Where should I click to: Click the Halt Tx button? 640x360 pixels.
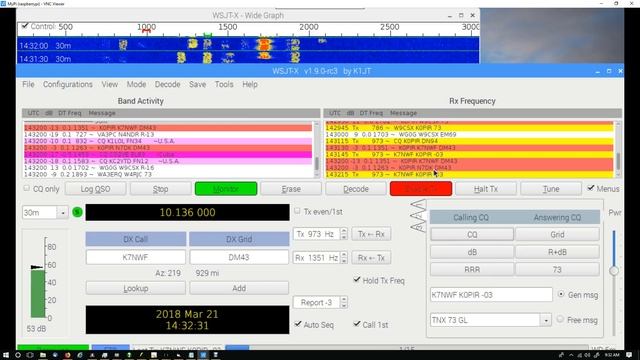pos(486,189)
